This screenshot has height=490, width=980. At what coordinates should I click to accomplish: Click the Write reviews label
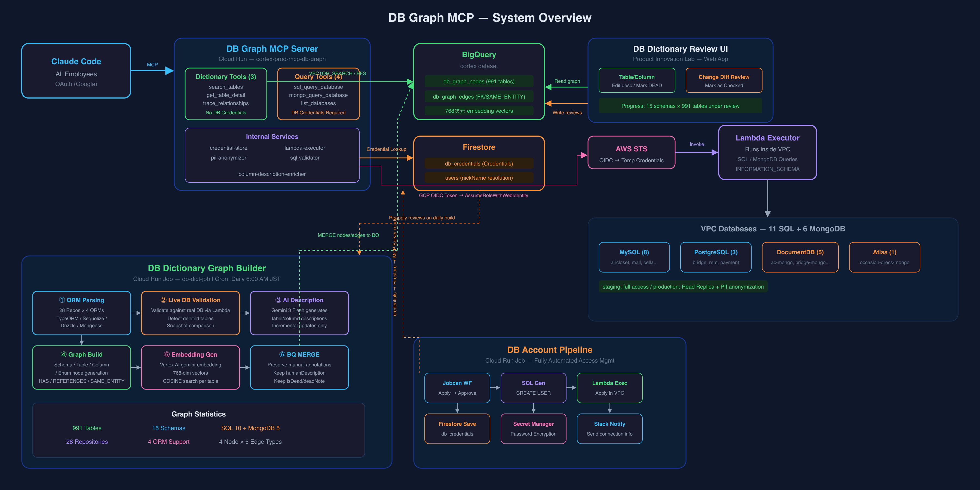point(567,113)
